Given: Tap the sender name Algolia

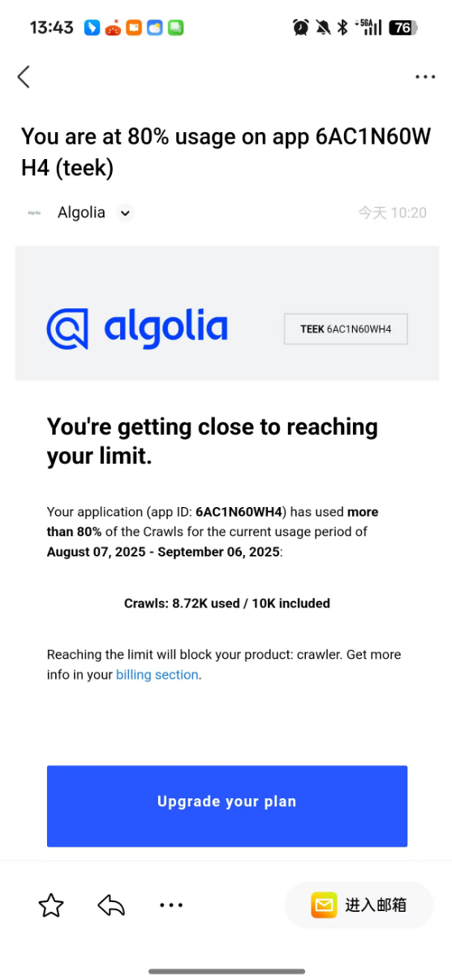Looking at the screenshot, I should (x=81, y=213).
